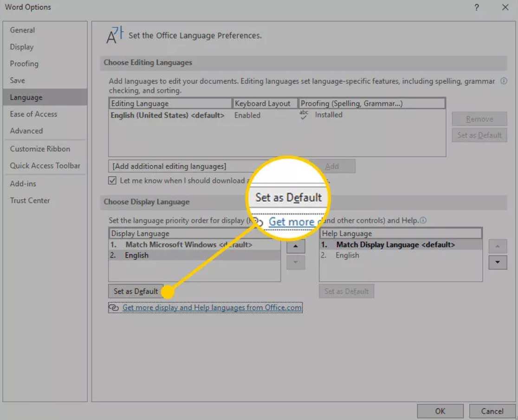Image resolution: width=518 pixels, height=420 pixels.
Task: Click the info icon beside editing languages description
Action: coord(504,81)
